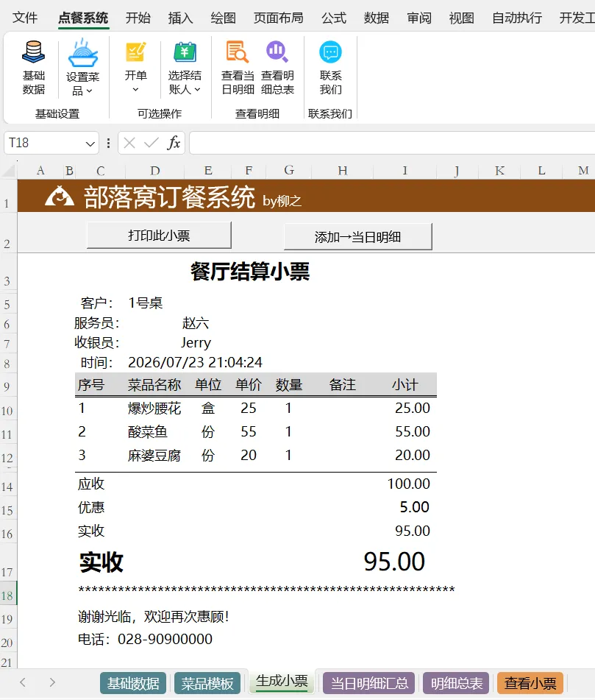Click the 餐厅结算小票 title
Viewport: 595px width, 700px height.
click(x=250, y=271)
